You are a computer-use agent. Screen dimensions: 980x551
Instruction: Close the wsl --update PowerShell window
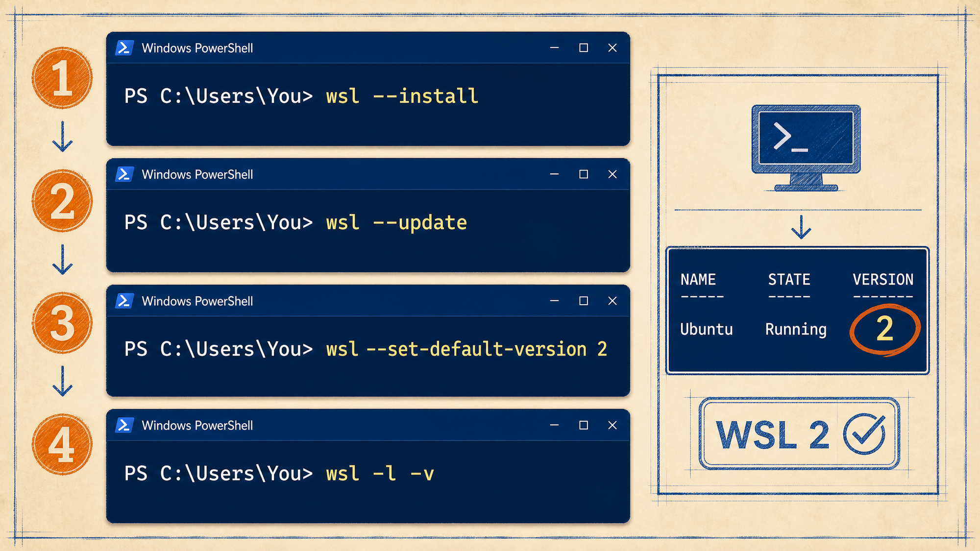pyautogui.click(x=612, y=174)
